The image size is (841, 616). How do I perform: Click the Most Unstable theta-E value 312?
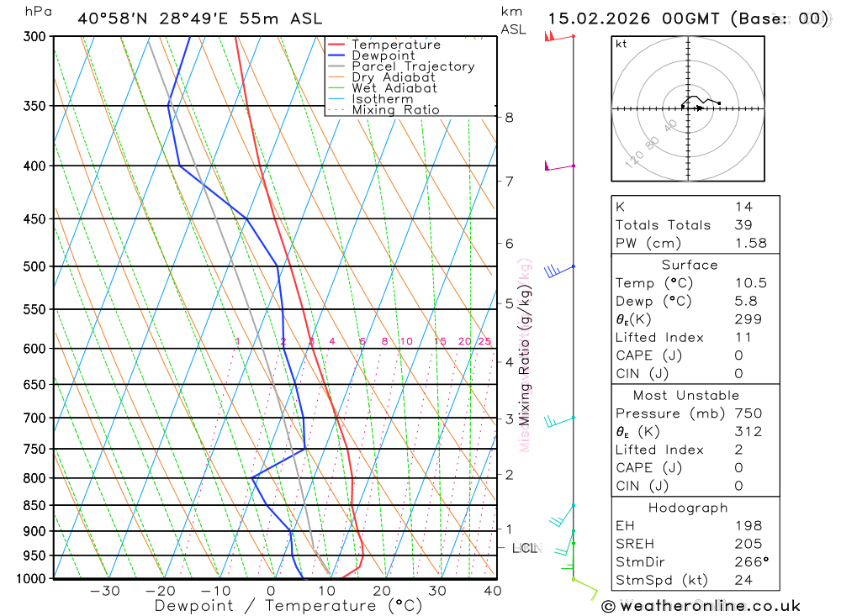(748, 432)
